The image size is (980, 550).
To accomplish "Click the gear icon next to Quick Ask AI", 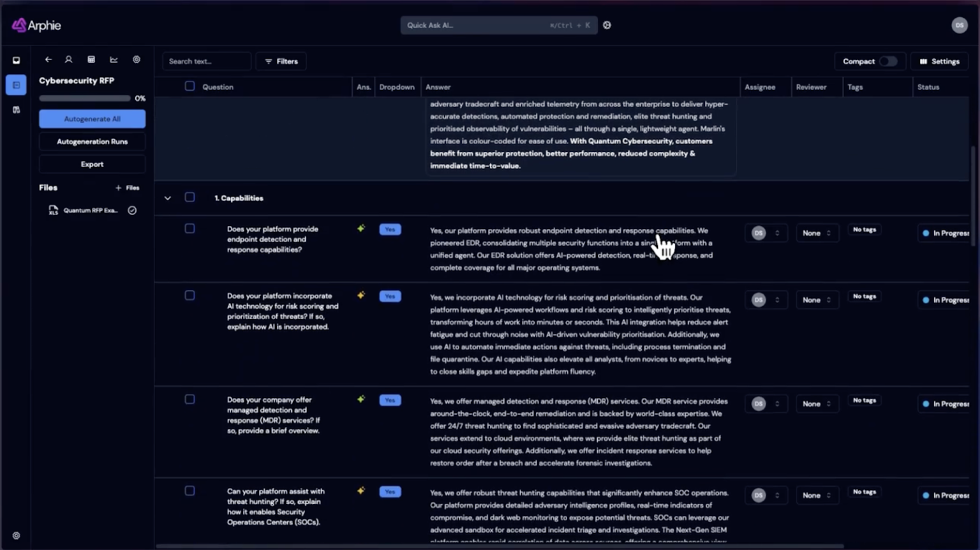I will click(x=606, y=25).
